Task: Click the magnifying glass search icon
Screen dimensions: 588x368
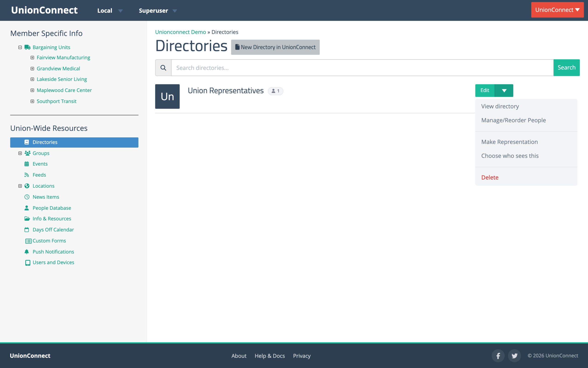Action: click(x=163, y=68)
